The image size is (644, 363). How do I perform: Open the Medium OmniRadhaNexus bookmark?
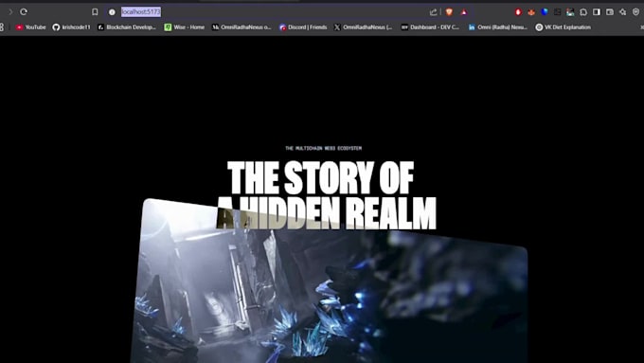click(x=241, y=27)
